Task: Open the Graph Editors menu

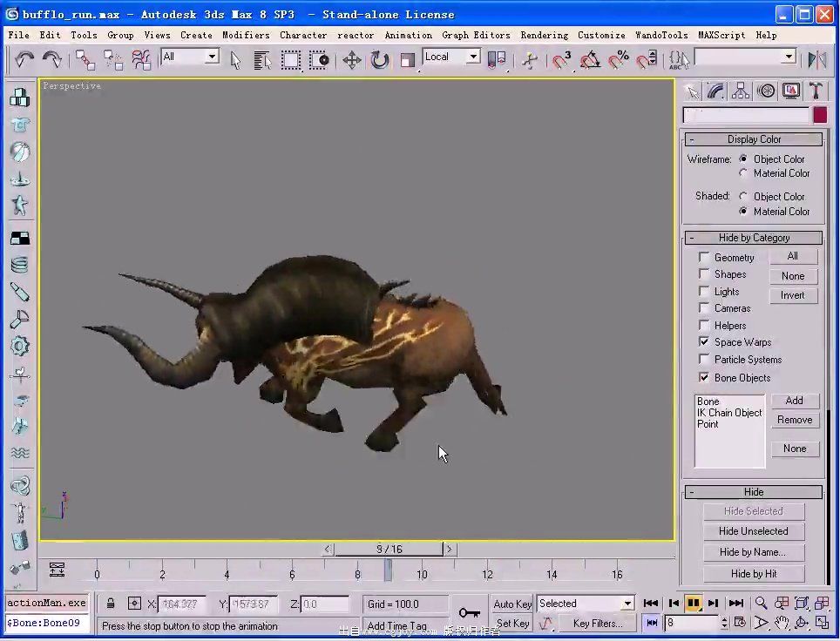Action: (476, 35)
